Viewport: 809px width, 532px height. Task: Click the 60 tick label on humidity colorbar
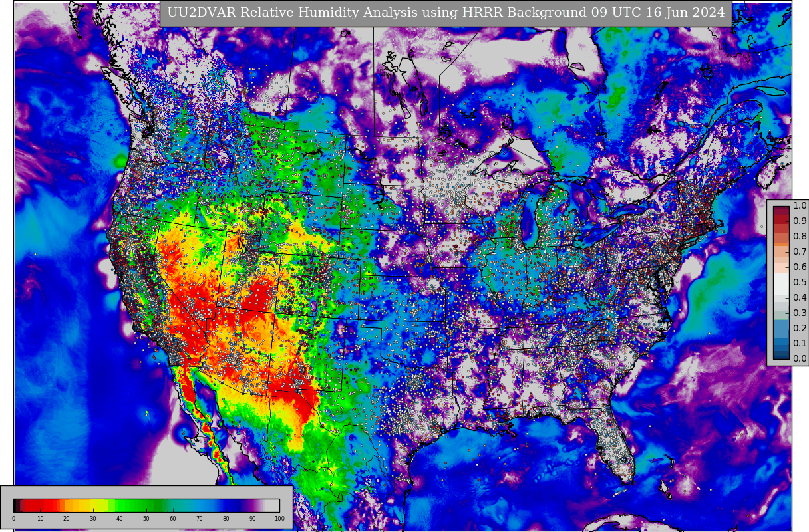[173, 518]
